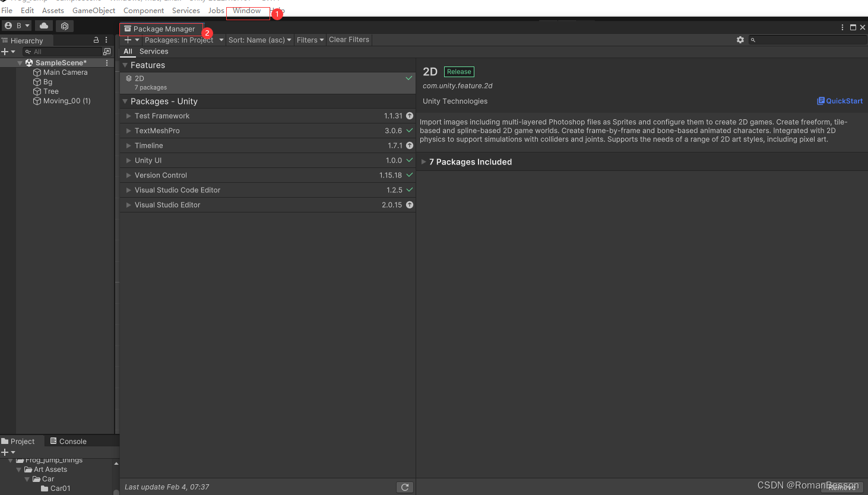Open the Packages: In Project dropdown

(184, 40)
